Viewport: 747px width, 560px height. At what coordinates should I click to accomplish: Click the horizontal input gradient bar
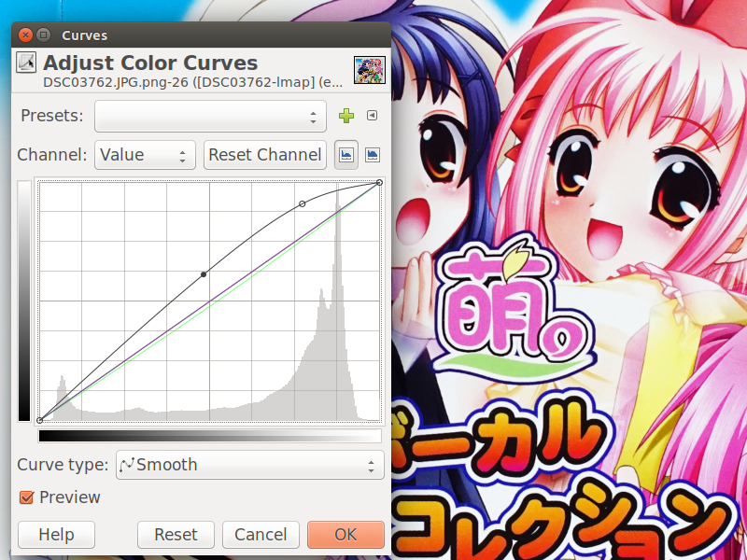(210, 436)
